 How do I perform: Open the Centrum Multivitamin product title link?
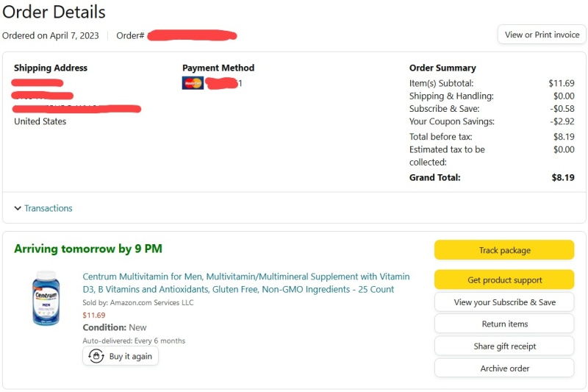coord(246,283)
